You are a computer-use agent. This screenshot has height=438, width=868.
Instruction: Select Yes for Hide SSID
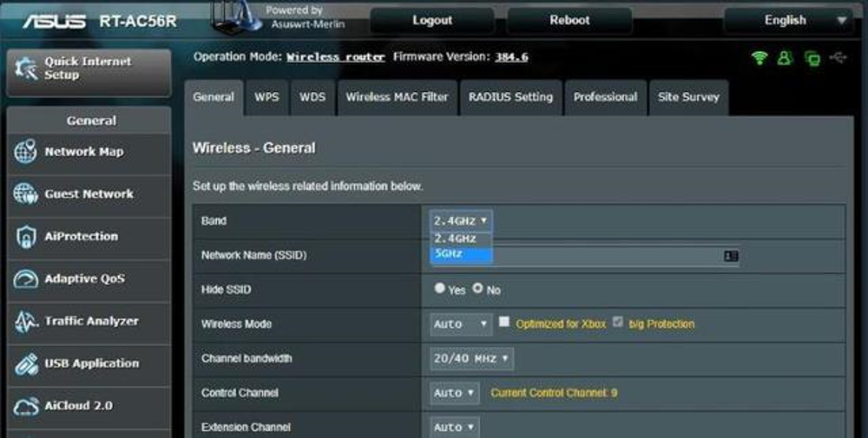[440, 288]
